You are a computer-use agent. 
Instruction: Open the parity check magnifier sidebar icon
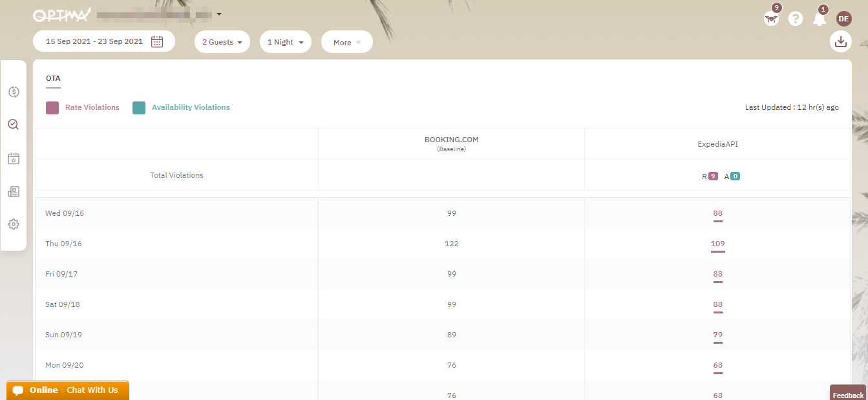(x=14, y=125)
